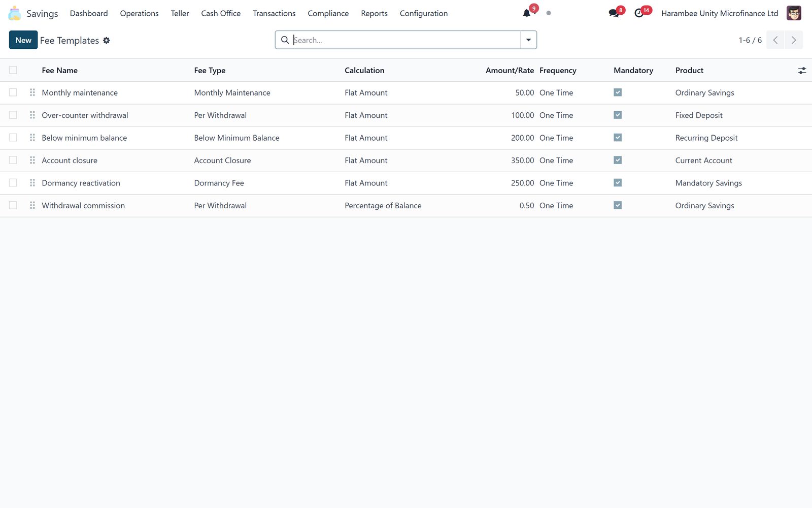The height and width of the screenshot is (508, 812).
Task: Grab drag handle for Over-counter withdrawal row
Action: [32, 115]
